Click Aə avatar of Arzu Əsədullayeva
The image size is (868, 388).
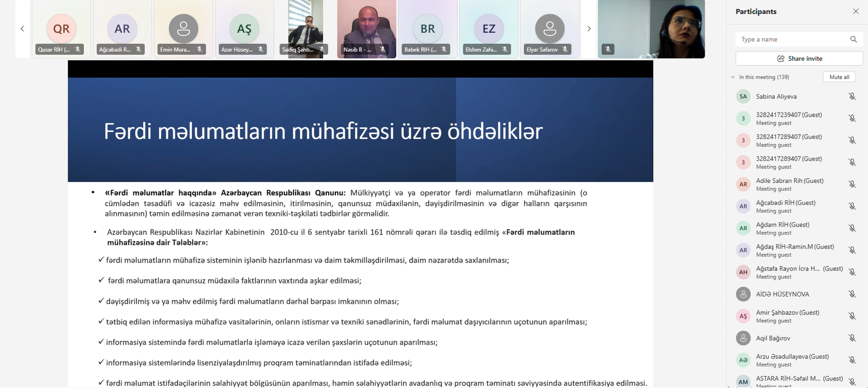pos(743,360)
